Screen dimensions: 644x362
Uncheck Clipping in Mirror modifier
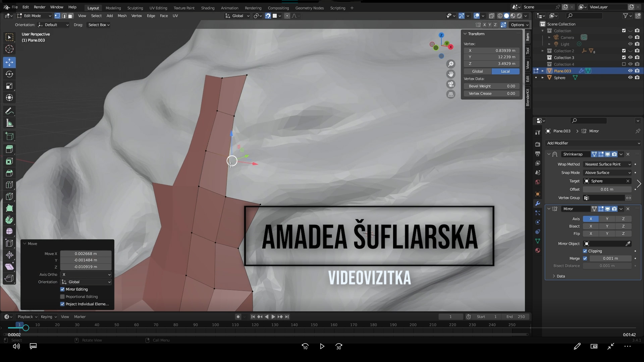tap(585, 251)
